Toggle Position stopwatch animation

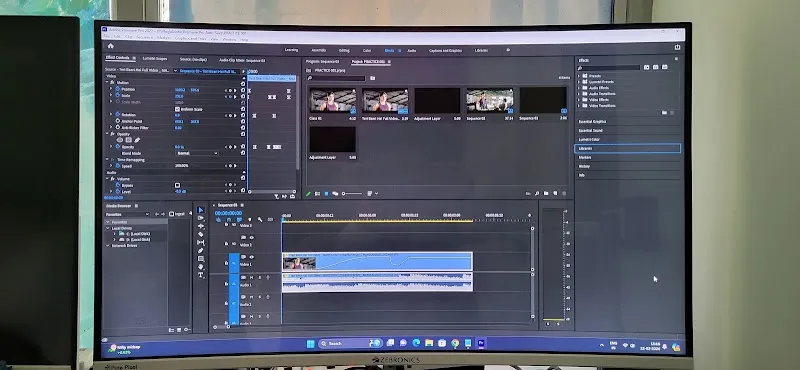[117, 89]
